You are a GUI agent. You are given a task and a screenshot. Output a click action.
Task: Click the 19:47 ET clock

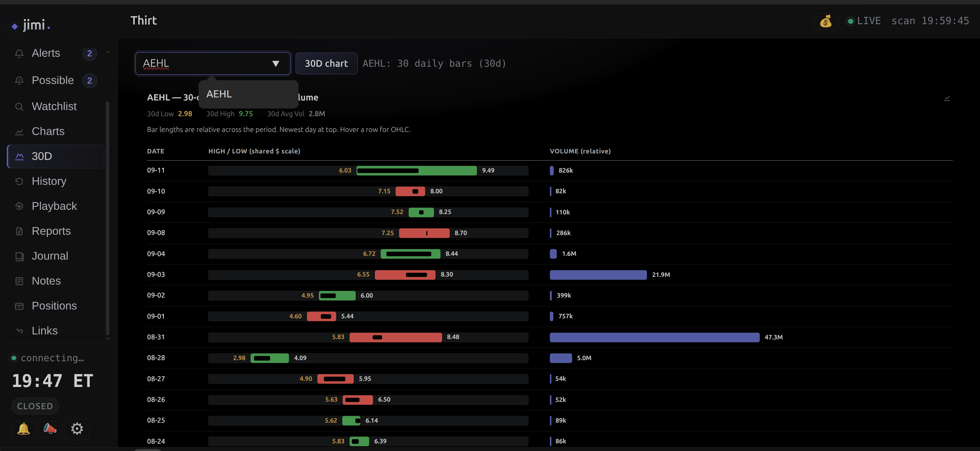53,381
